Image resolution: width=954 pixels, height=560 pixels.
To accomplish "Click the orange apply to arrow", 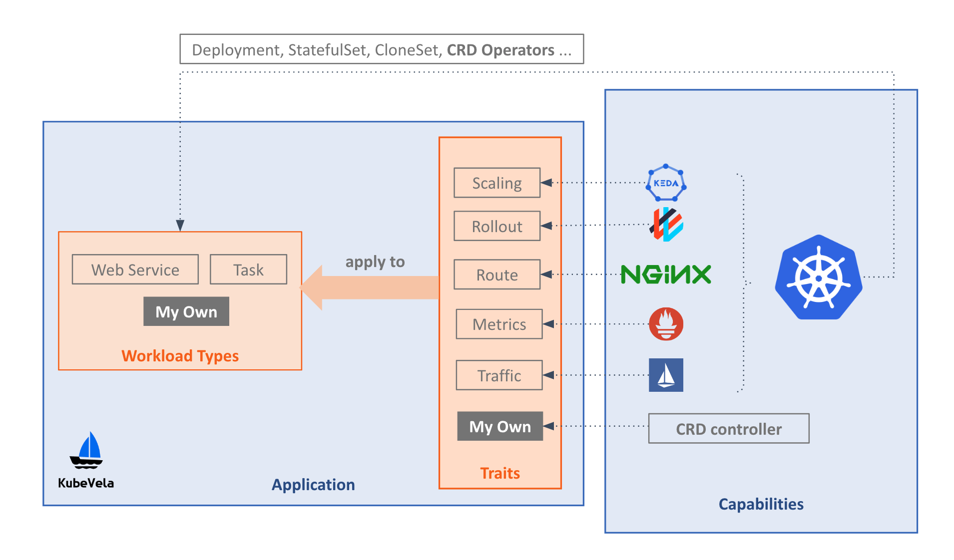I will click(x=370, y=287).
